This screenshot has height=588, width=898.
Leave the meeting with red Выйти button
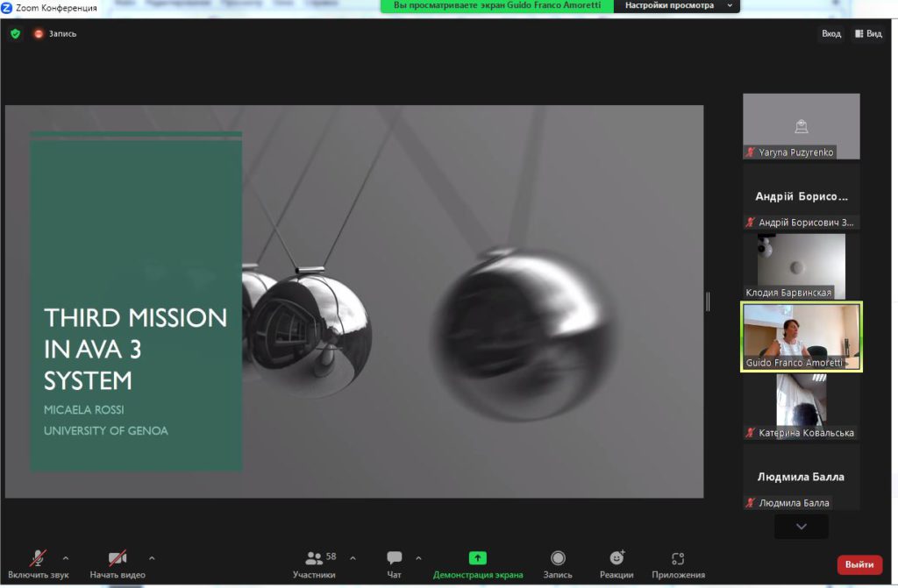(x=859, y=564)
